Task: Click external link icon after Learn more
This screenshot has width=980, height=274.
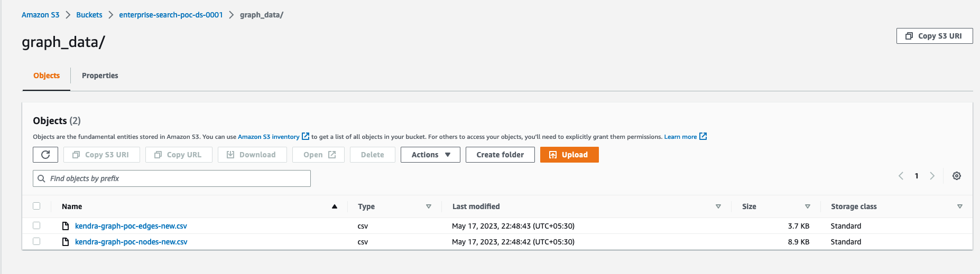Action: point(703,136)
